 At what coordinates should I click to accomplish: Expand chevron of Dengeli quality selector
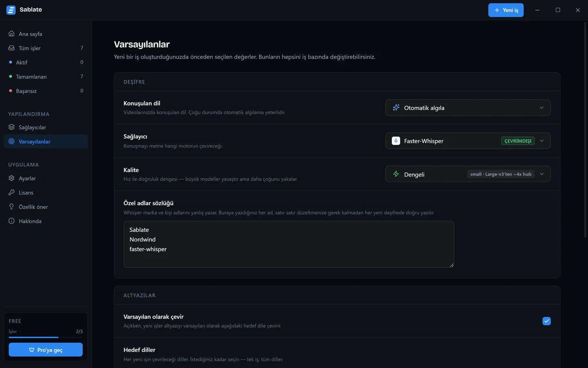(542, 174)
